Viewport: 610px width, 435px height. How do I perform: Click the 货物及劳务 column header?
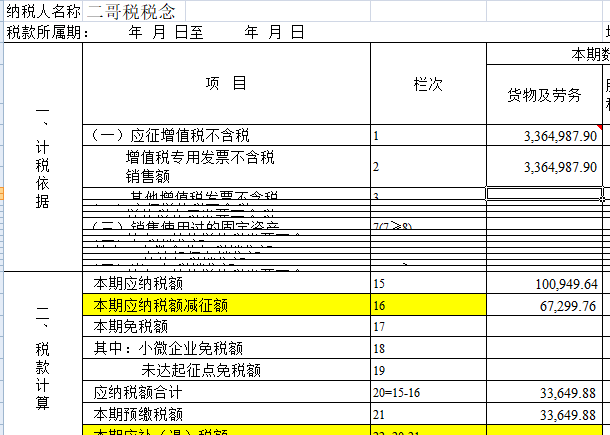coord(544,96)
